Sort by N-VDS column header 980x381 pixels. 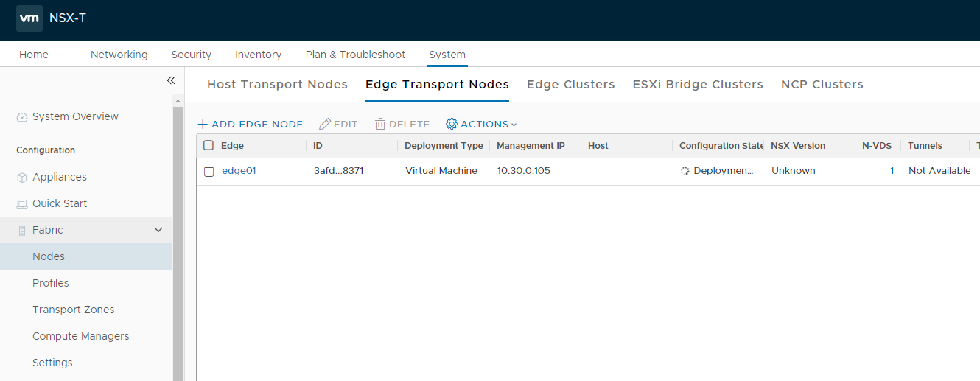(877, 146)
